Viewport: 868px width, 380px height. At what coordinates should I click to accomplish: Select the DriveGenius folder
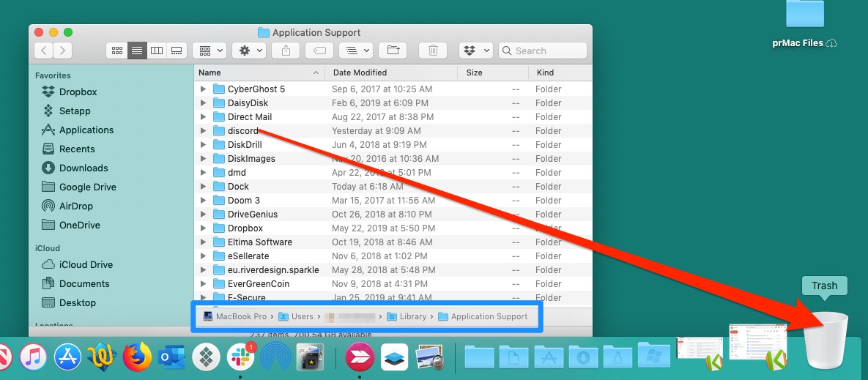click(x=393, y=214)
